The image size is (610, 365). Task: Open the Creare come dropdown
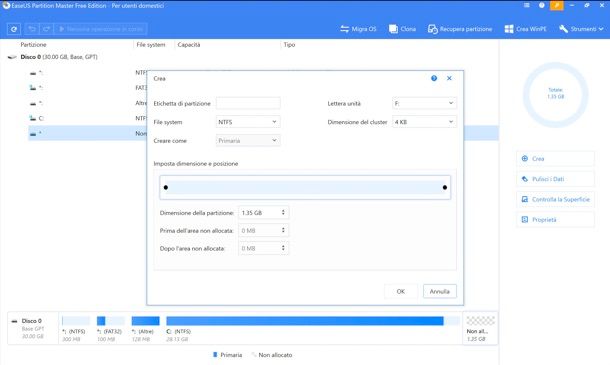248,140
